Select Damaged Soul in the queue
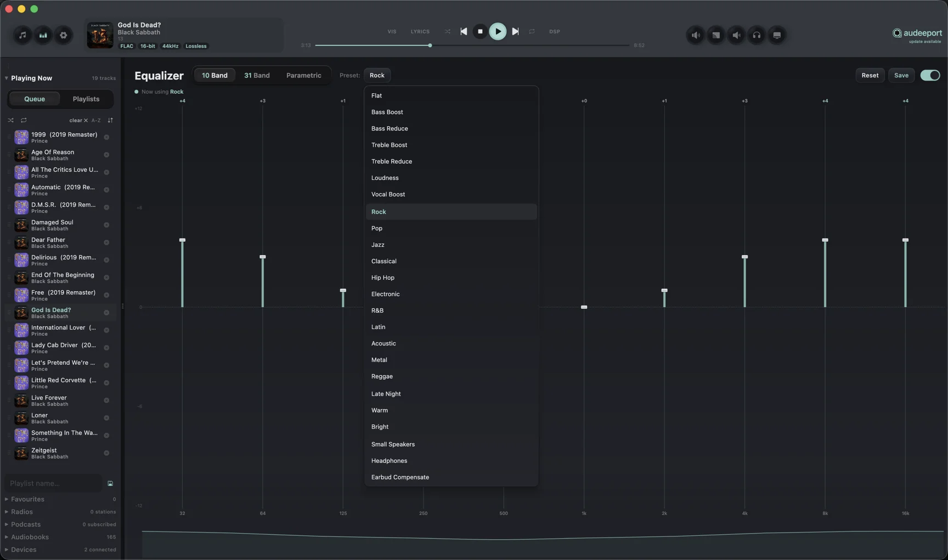The height and width of the screenshot is (560, 948). (60, 225)
